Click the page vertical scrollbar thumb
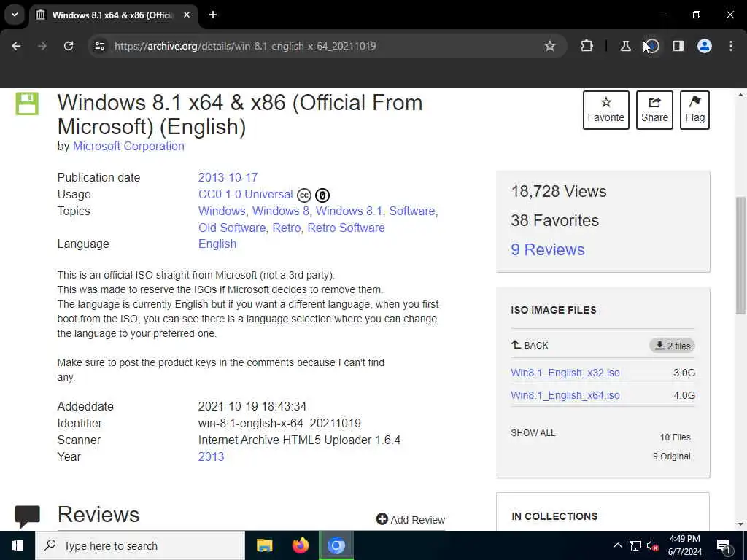 [x=740, y=255]
